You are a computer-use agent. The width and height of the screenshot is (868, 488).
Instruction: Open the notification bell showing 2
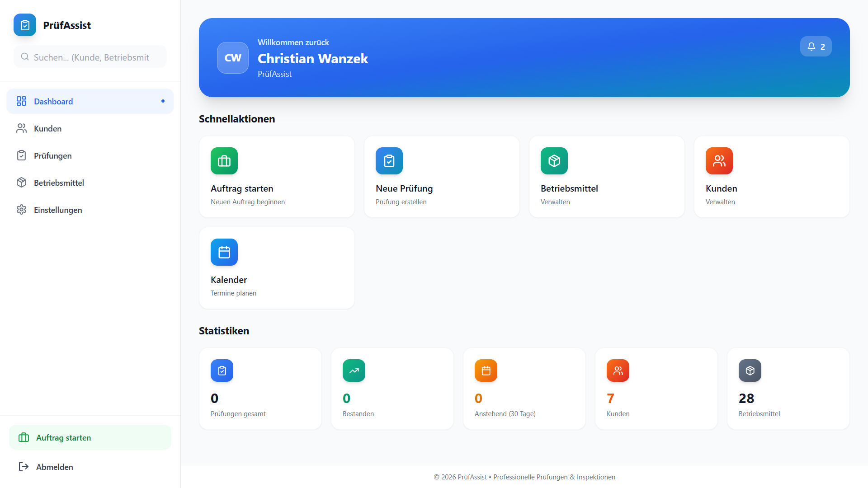pyautogui.click(x=816, y=46)
